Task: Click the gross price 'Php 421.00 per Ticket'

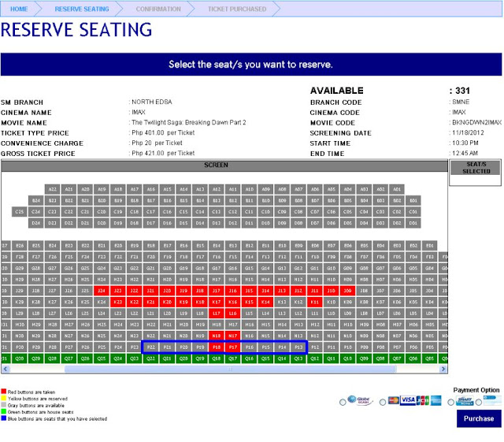Action: tap(163, 153)
